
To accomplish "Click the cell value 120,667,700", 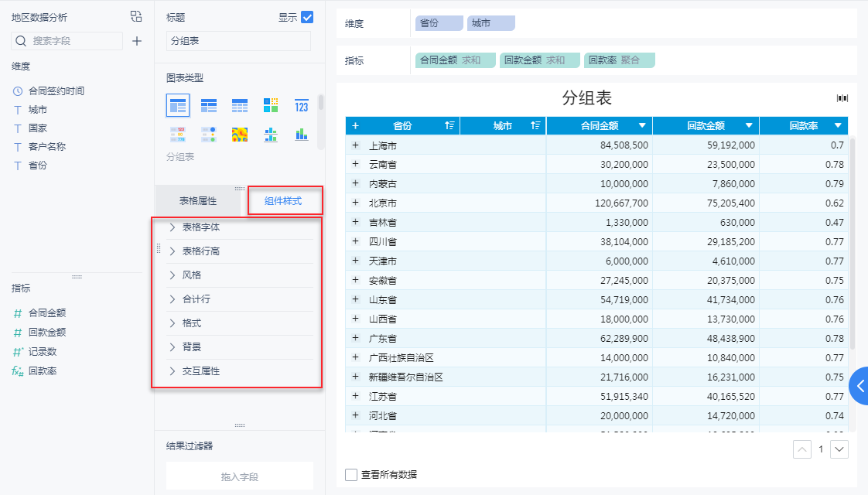I will point(622,203).
